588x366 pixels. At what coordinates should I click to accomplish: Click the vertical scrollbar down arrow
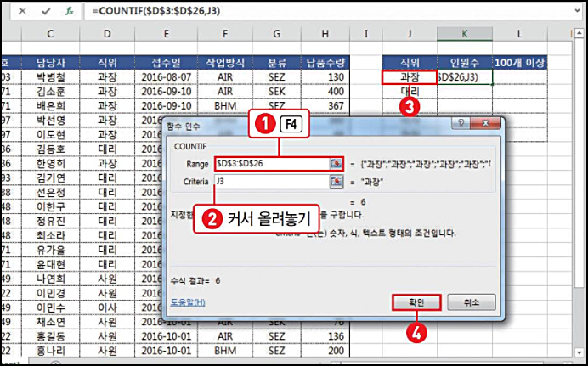(578, 352)
